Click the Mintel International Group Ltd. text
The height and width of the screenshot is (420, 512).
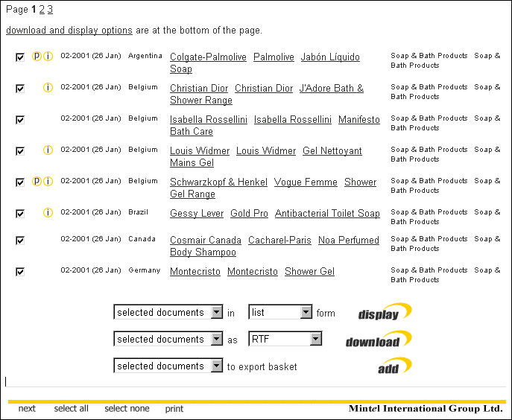point(426,409)
